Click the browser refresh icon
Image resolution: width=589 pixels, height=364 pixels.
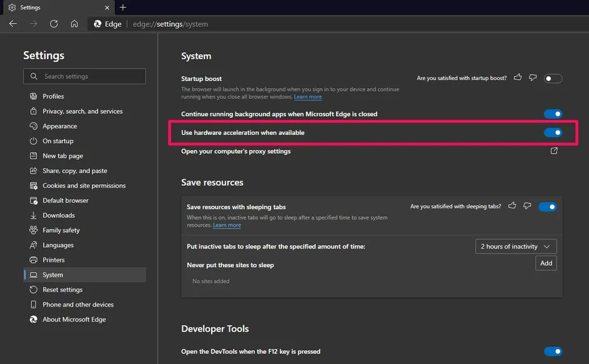[x=54, y=24]
